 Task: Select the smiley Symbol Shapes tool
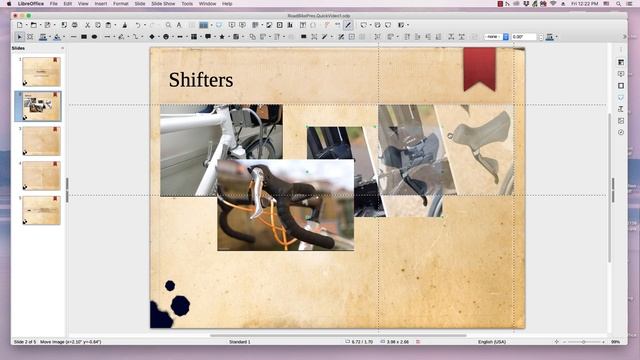pos(166,37)
